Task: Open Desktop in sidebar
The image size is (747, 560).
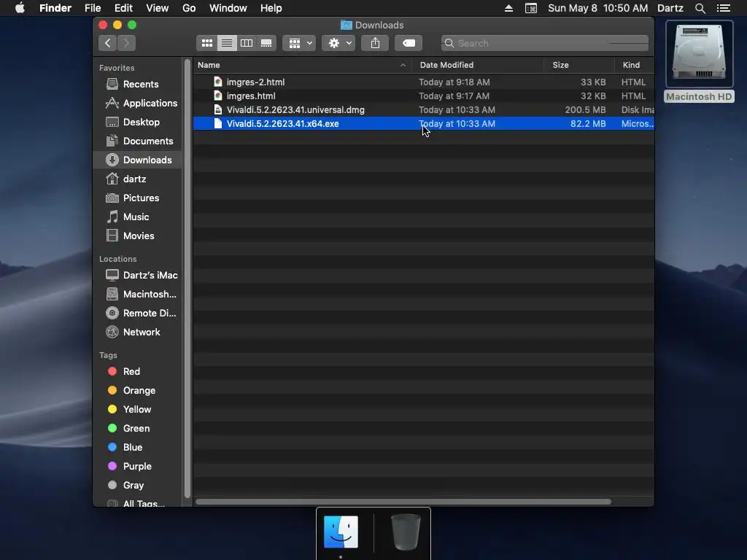Action: point(138,122)
